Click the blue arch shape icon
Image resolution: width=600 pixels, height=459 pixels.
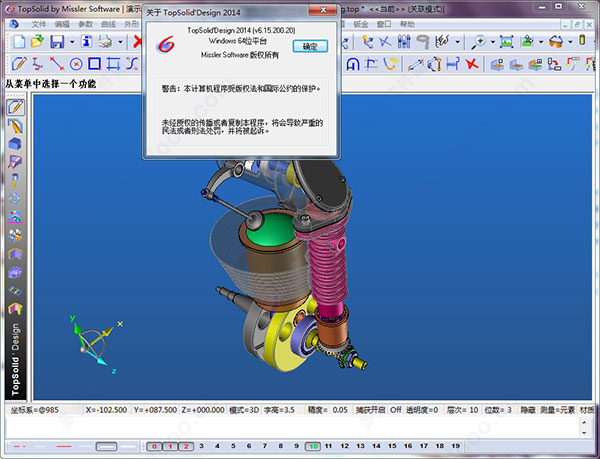353,64
